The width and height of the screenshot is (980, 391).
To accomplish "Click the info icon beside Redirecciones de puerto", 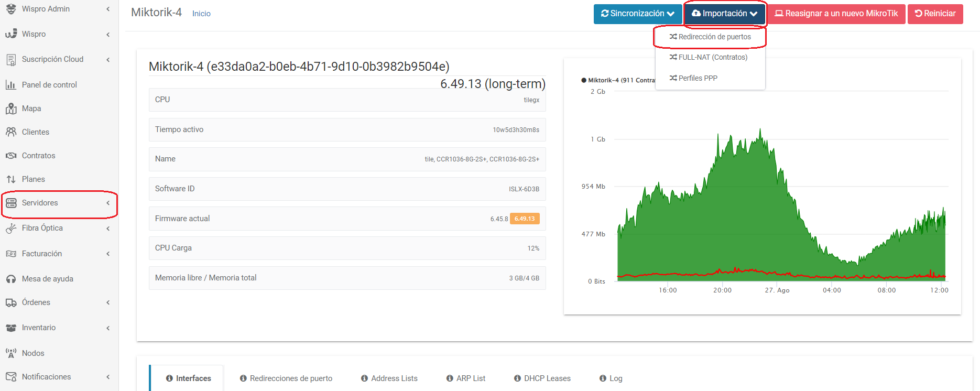I will pos(243,378).
